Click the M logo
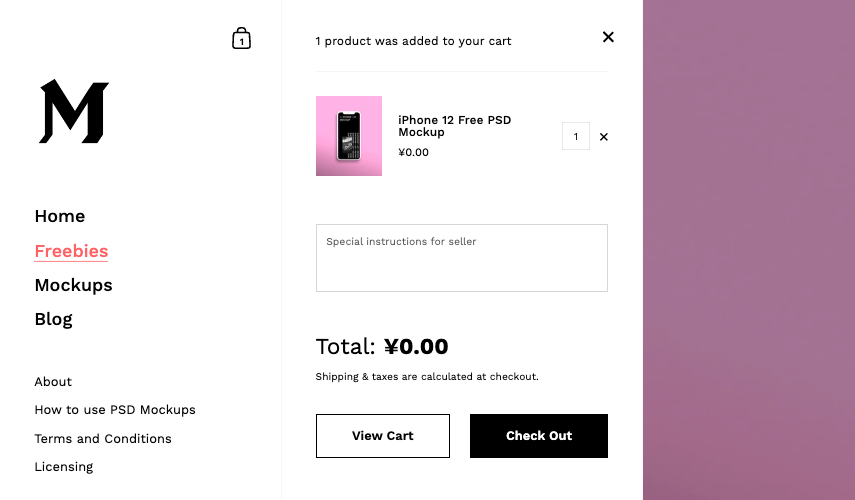The width and height of the screenshot is (855, 500). click(x=74, y=111)
